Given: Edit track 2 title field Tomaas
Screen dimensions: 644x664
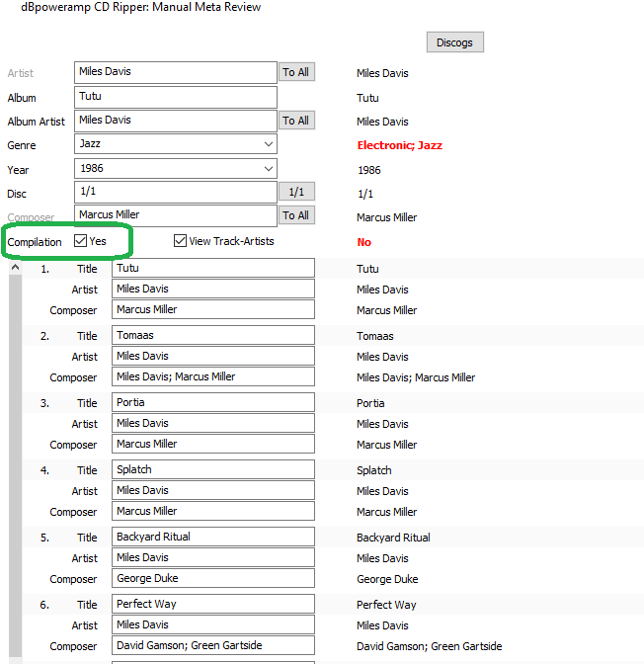Looking at the screenshot, I should pyautogui.click(x=212, y=336).
